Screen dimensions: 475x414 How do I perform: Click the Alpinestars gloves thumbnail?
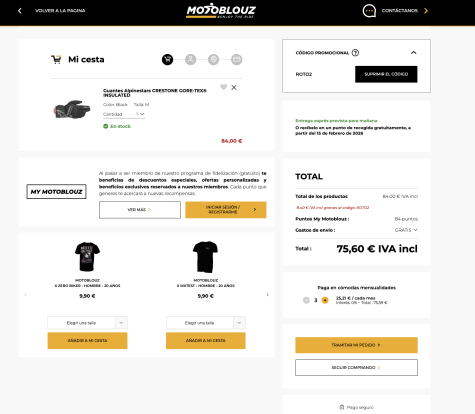point(72,109)
